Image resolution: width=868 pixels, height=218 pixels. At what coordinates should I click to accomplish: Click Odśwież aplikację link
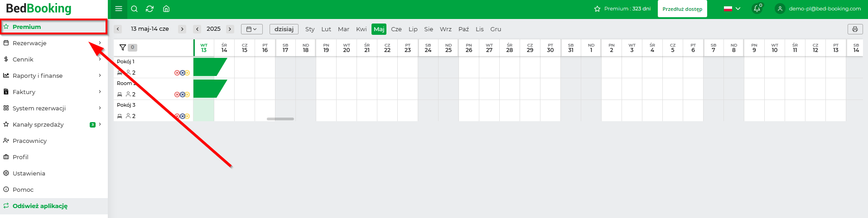click(40, 206)
